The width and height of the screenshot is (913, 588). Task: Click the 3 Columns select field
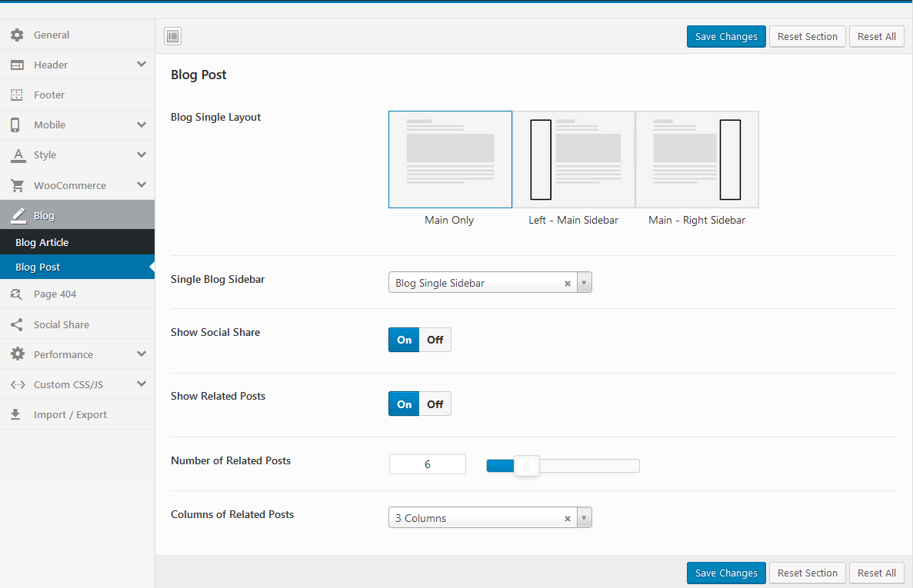pos(490,517)
